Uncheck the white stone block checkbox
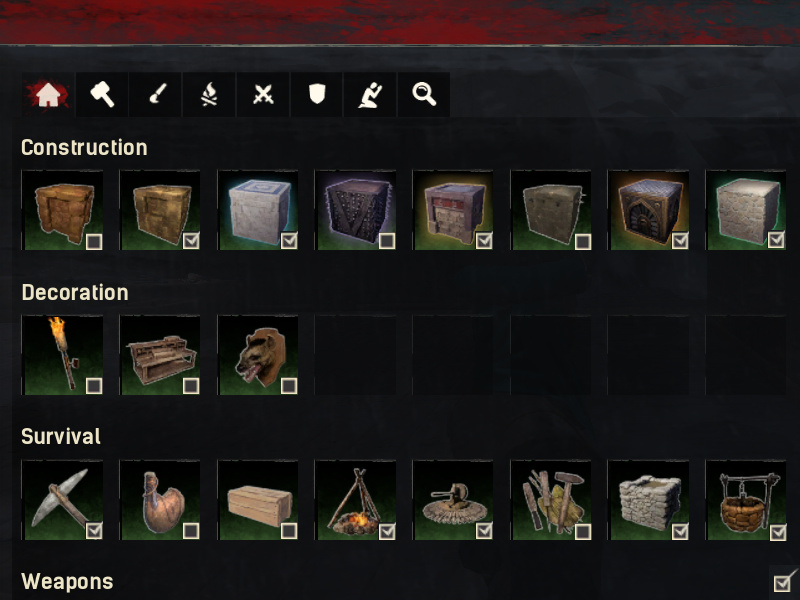 (x=289, y=241)
